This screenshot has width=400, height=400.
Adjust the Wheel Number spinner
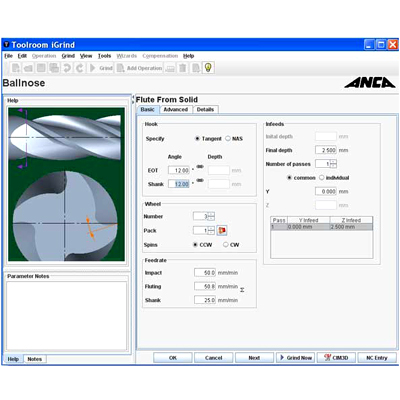pyautogui.click(x=211, y=216)
